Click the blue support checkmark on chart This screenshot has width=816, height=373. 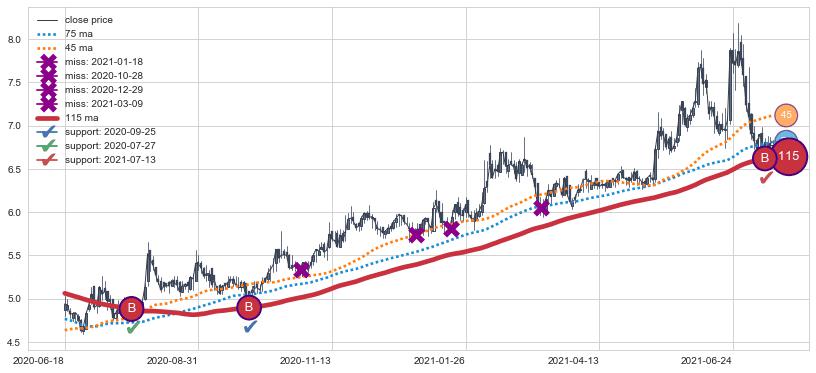[250, 327]
